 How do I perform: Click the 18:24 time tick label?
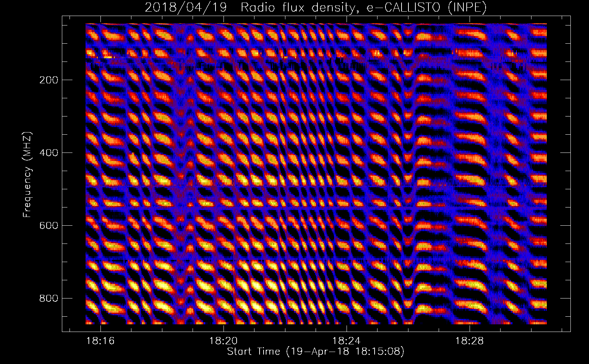pyautogui.click(x=347, y=341)
